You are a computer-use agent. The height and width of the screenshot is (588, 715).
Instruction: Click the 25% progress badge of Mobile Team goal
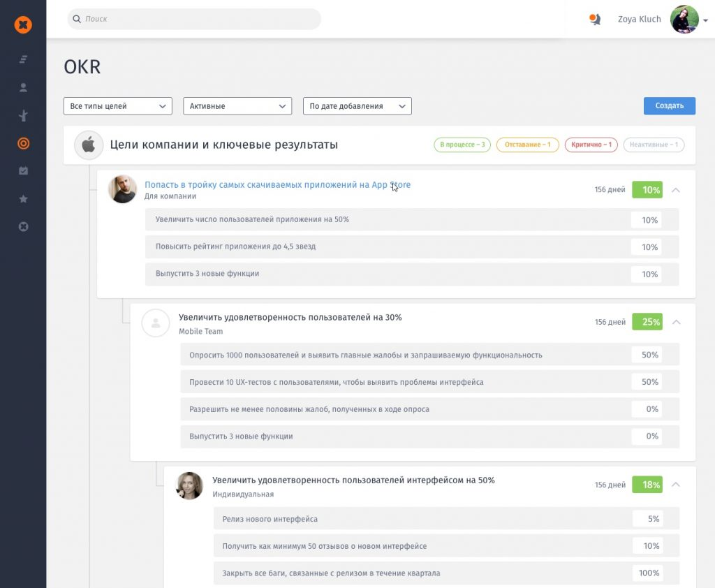647,322
